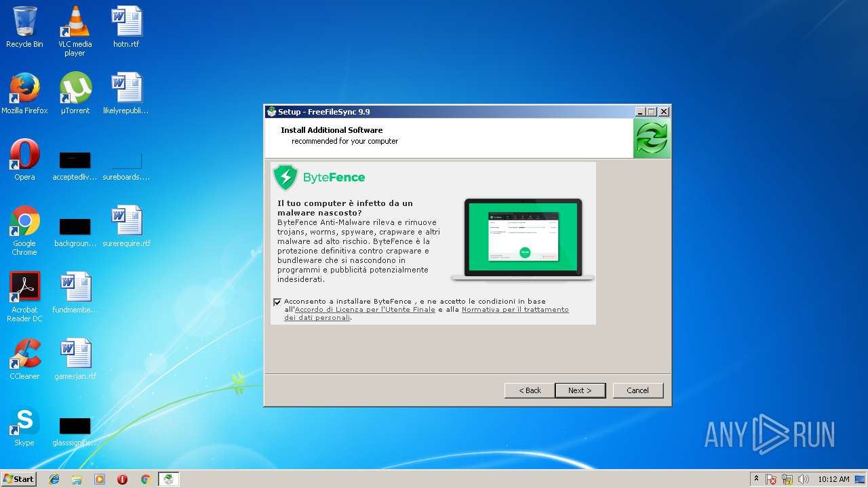This screenshot has height=488, width=868.
Task: Click the Back button in setup
Action: click(530, 390)
